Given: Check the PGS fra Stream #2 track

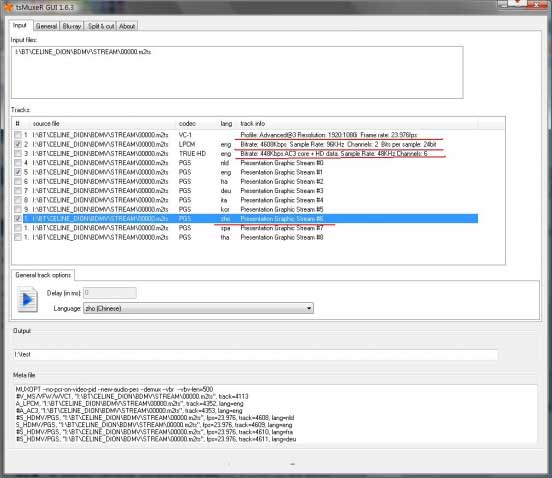Looking at the screenshot, I should coord(18,181).
